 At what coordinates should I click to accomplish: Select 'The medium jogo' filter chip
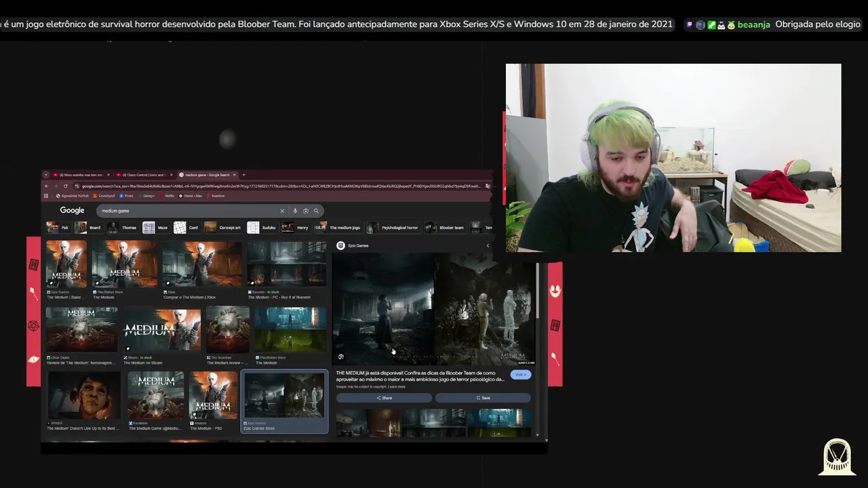[338, 227]
